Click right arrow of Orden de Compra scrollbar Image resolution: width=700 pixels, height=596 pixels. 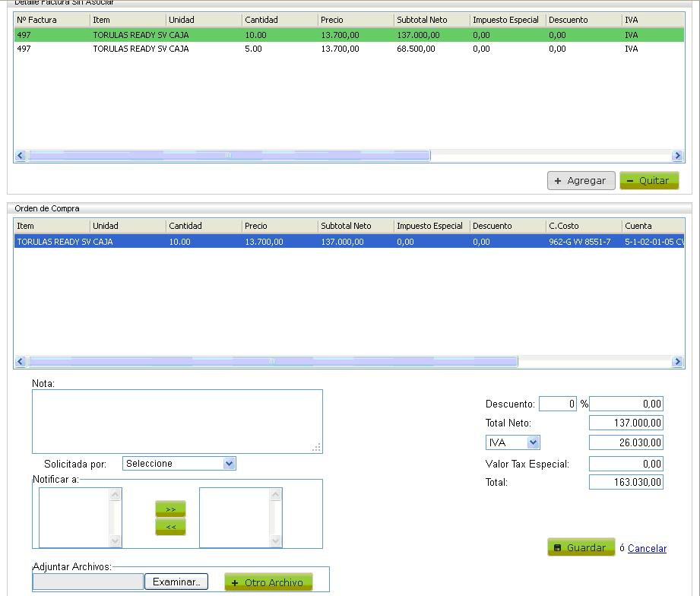(677, 362)
